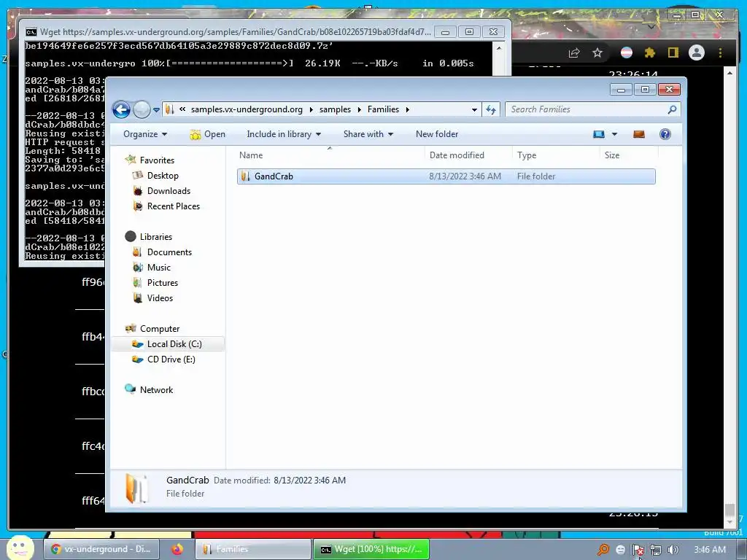The height and width of the screenshot is (560, 747).
Task: Click the Families breadcrumb segment
Action: (x=383, y=109)
